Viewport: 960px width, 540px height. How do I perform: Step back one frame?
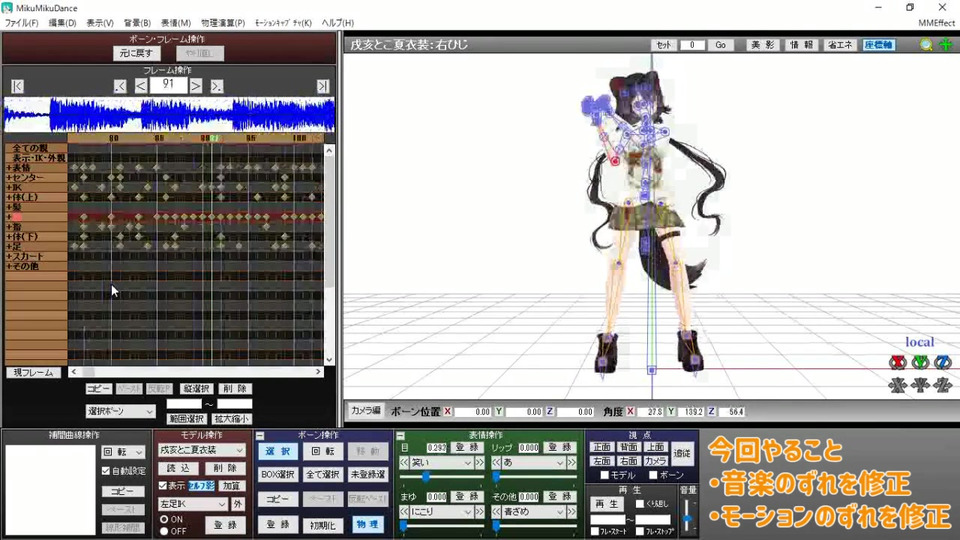click(x=141, y=86)
